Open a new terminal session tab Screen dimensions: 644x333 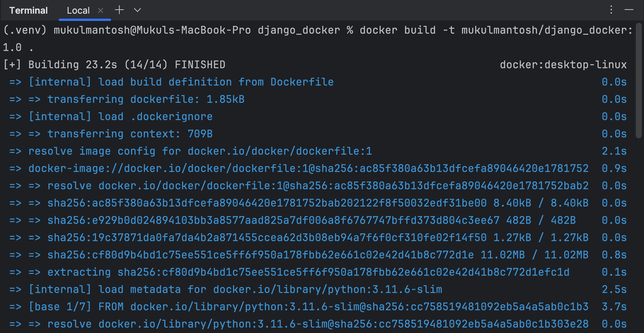(x=119, y=10)
